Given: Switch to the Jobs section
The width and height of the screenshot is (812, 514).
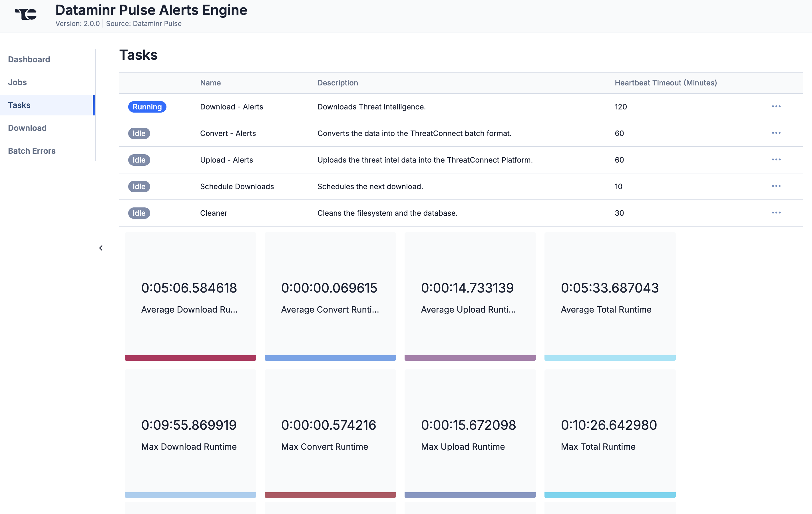Looking at the screenshot, I should (x=17, y=82).
